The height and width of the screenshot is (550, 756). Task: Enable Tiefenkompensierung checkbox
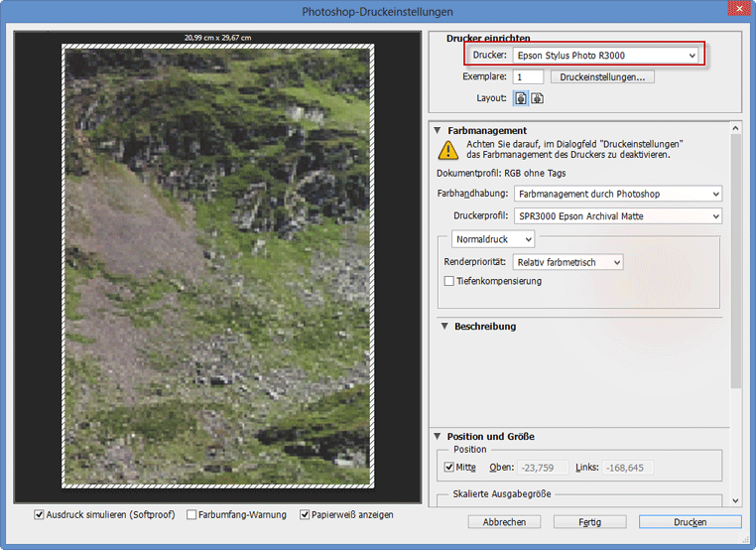448,281
